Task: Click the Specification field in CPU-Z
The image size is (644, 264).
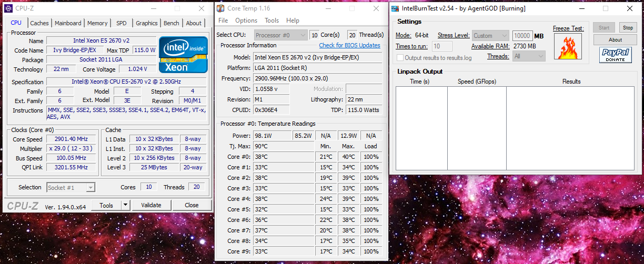Action: coord(127,82)
